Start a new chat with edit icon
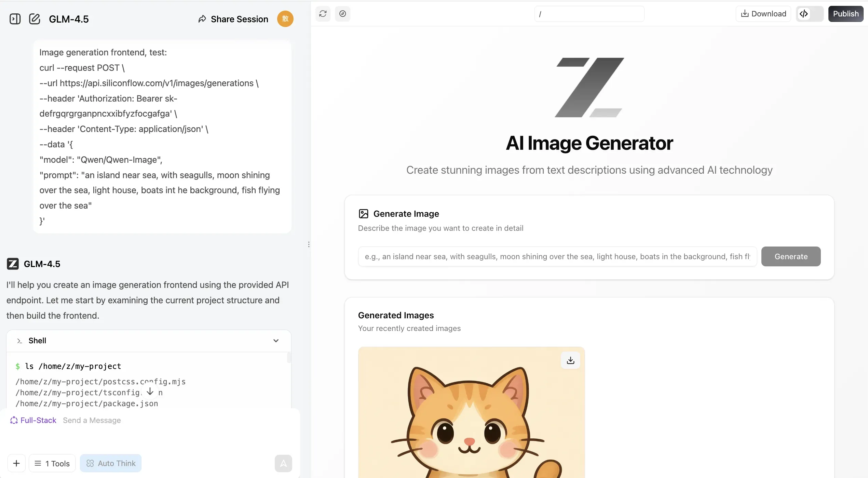Screen dimensions: 868x478 pos(35,19)
